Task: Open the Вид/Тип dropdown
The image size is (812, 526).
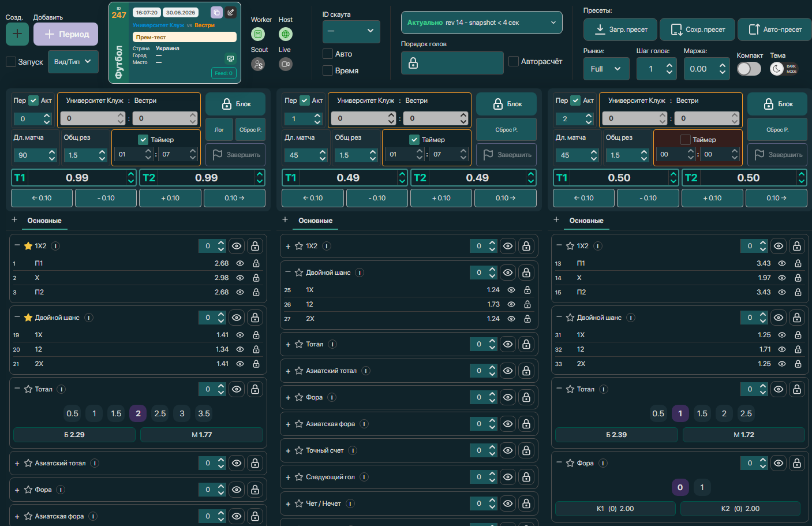Action: pos(73,62)
